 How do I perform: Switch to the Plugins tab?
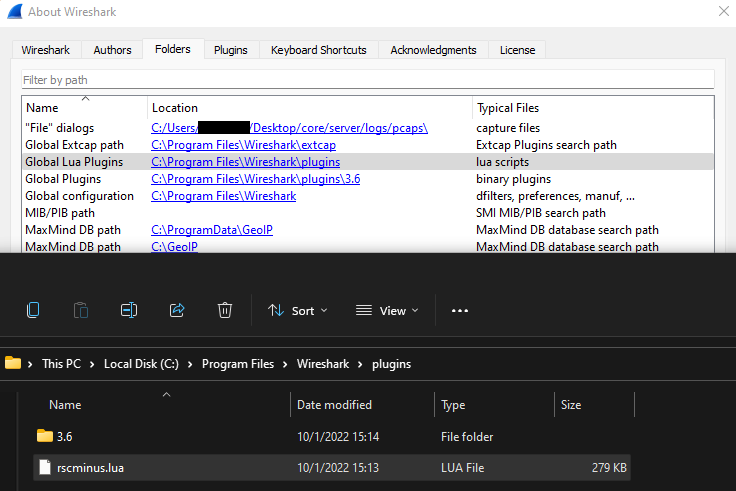pyautogui.click(x=230, y=50)
